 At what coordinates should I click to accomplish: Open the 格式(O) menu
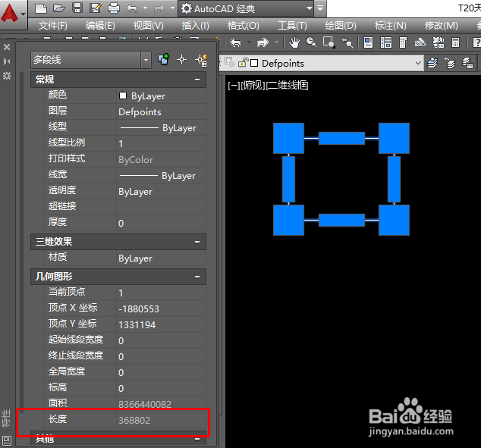point(244,26)
